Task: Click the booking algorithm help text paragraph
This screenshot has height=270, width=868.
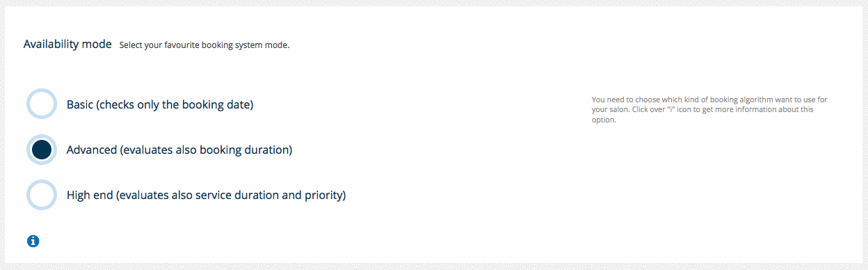Action: coord(709,110)
